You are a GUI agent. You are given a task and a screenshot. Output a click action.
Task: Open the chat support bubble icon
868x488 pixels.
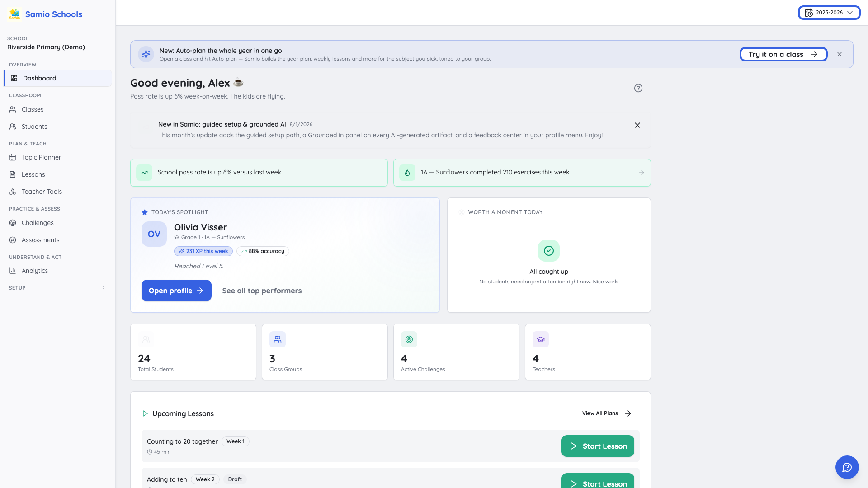click(x=847, y=467)
